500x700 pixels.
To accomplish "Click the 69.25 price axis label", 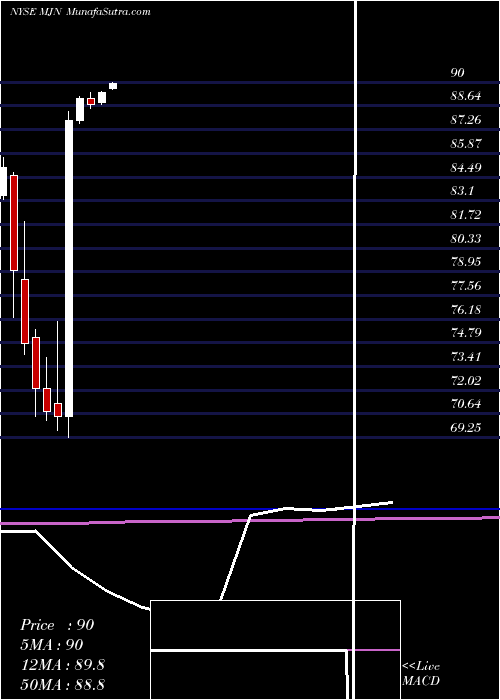I will [466, 428].
